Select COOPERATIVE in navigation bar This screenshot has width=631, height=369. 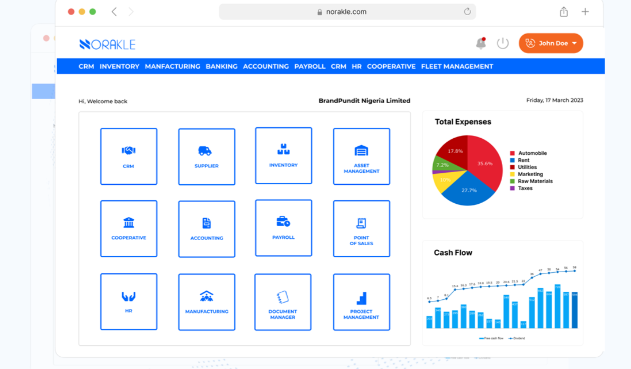click(x=391, y=66)
